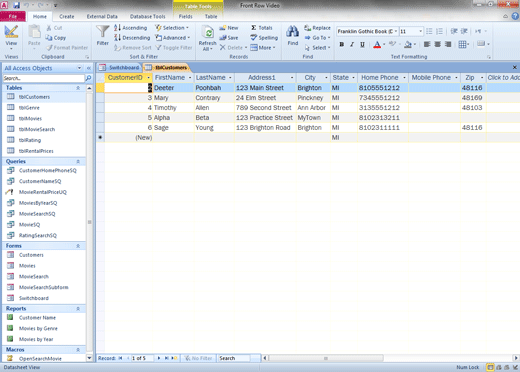Screen dimensions: 520x372
Task: Open the Delete record dropdown
Action: pyautogui.click(x=234, y=48)
